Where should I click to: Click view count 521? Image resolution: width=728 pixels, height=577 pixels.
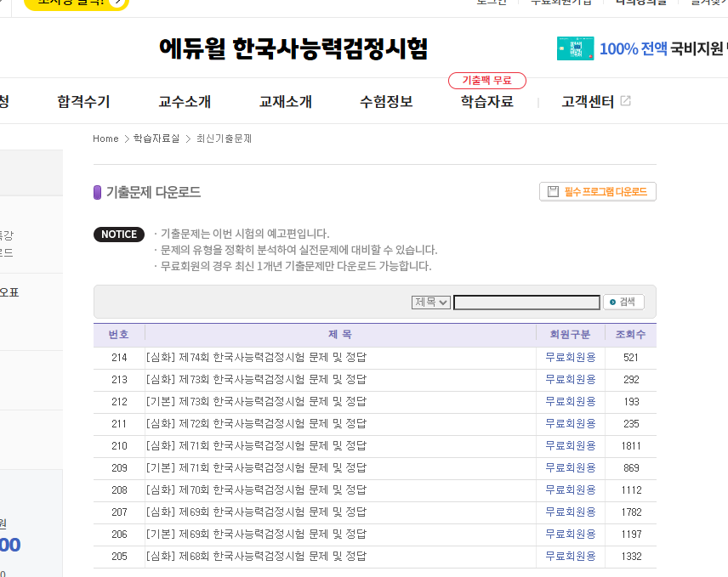coord(631,358)
